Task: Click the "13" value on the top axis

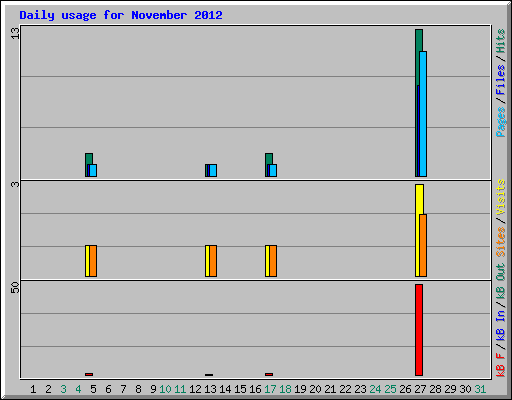Action: (x=15, y=33)
